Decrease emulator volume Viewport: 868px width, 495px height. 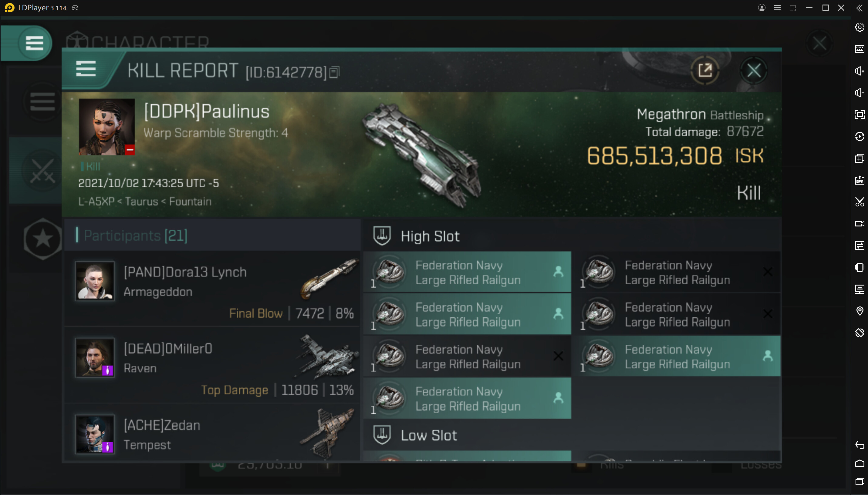860,92
